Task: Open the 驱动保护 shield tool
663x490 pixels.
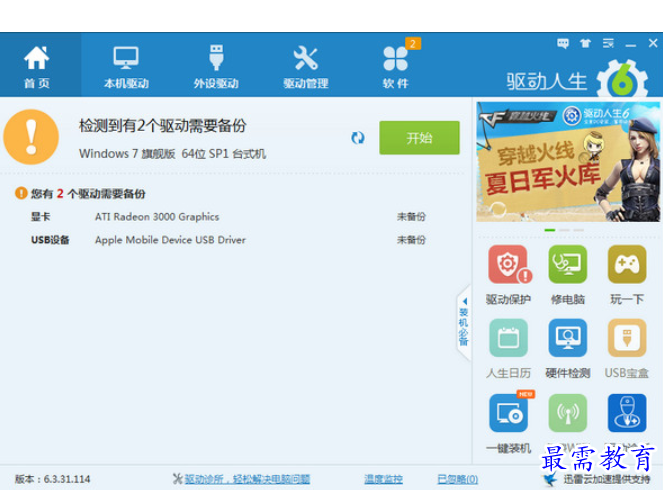Action: [508, 274]
